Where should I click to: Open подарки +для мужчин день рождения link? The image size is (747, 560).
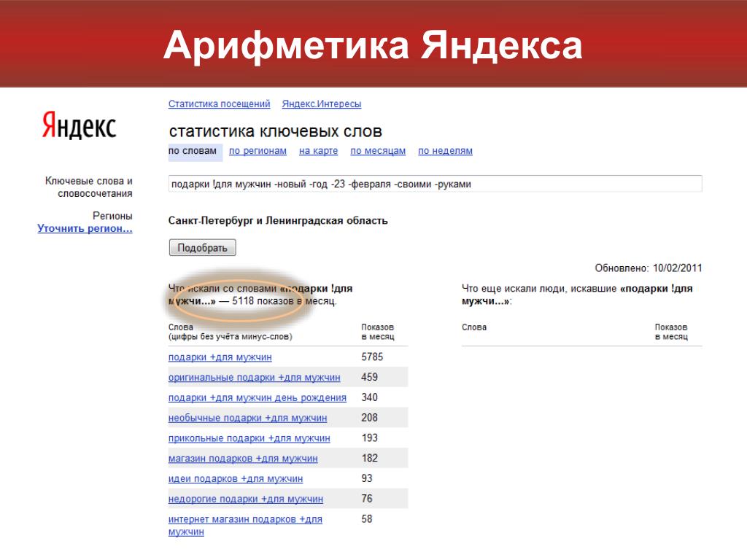point(258,397)
